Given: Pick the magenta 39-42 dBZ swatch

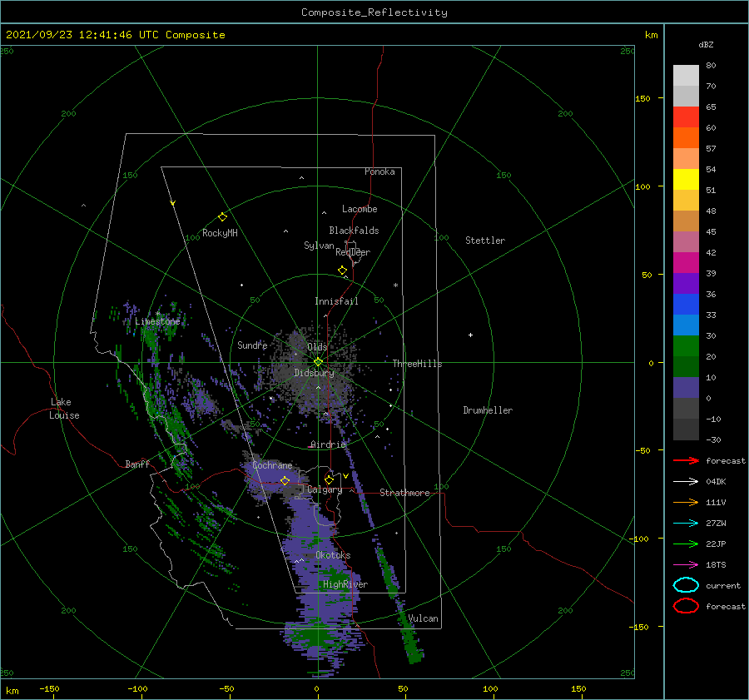Looking at the screenshot, I should (686, 263).
